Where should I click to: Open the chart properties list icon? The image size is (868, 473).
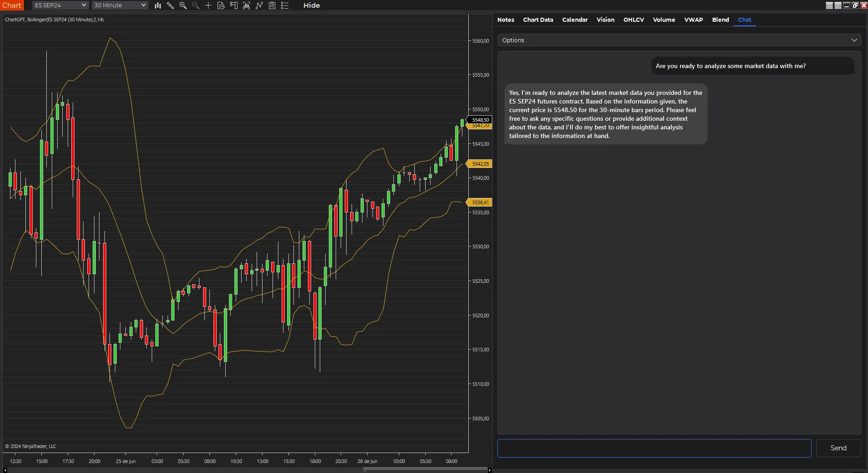point(285,5)
